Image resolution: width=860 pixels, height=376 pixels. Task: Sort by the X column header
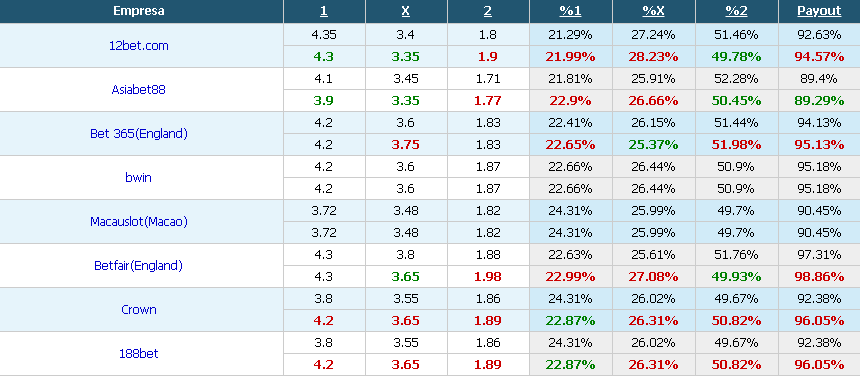coord(406,11)
